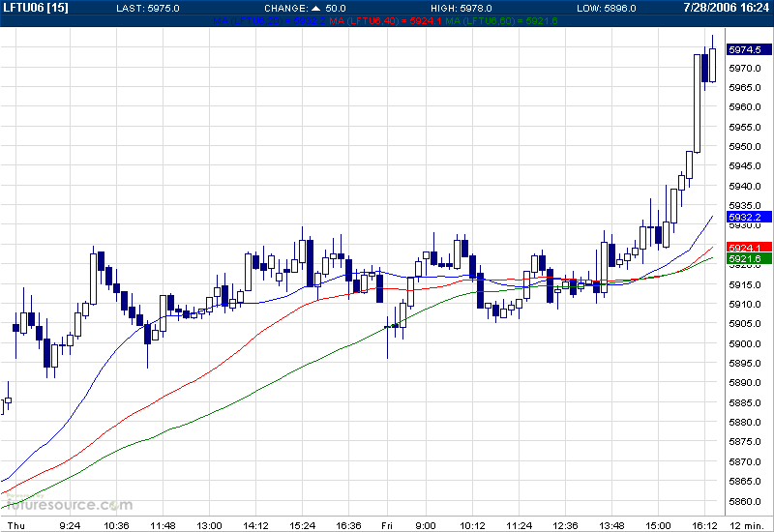
Task: Click the 13:00 time axis label
Action: pos(209,525)
